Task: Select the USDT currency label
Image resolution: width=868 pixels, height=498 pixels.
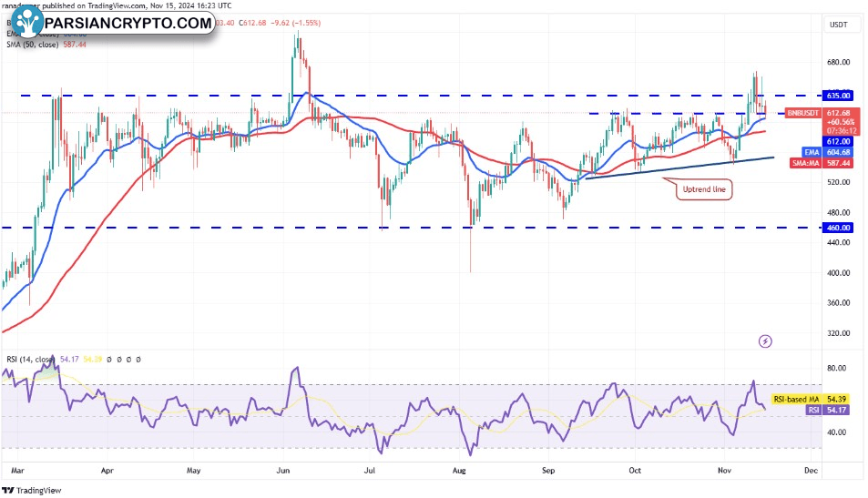Action: tap(838, 25)
